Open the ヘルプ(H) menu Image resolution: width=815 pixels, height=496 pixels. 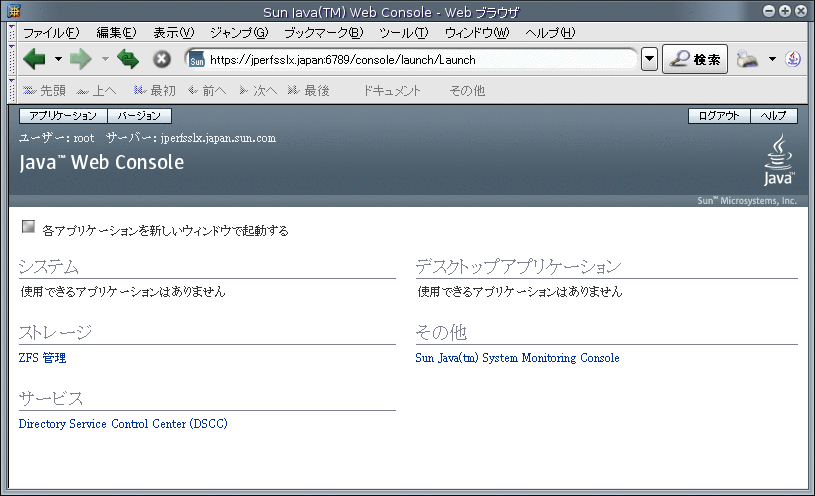coord(550,33)
